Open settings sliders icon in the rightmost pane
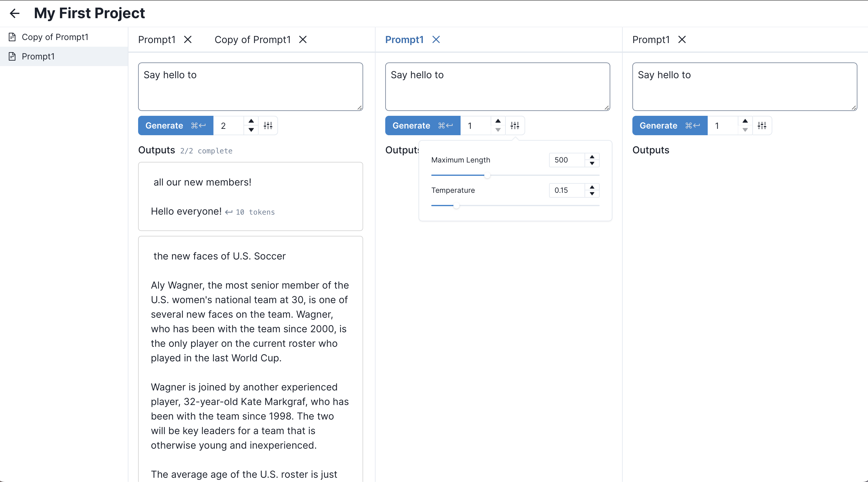 [x=762, y=126]
